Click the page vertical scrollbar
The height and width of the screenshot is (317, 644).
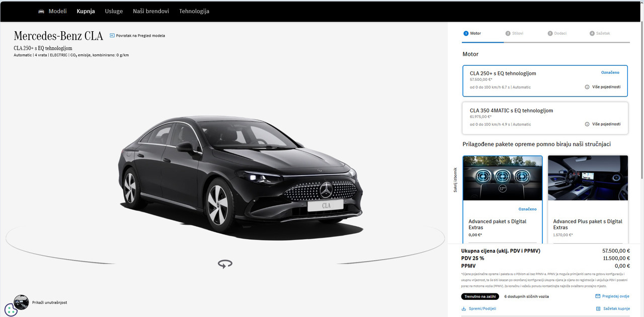coord(641,100)
